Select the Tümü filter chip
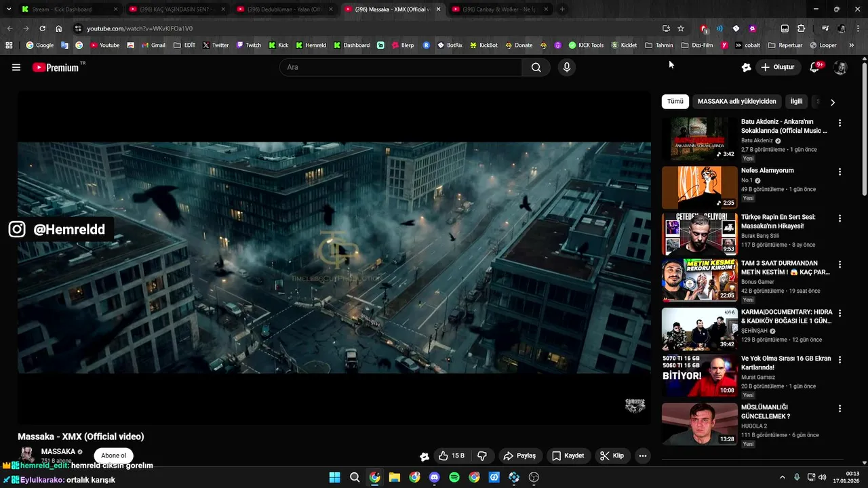The height and width of the screenshot is (488, 868). 675,102
